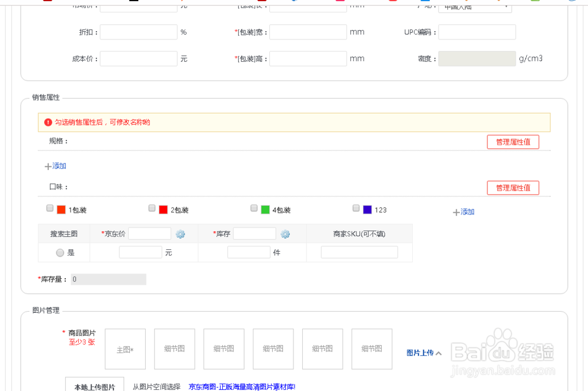The image size is (588, 391).
Task: Click the 主图 upload placeholder
Action: click(x=125, y=349)
